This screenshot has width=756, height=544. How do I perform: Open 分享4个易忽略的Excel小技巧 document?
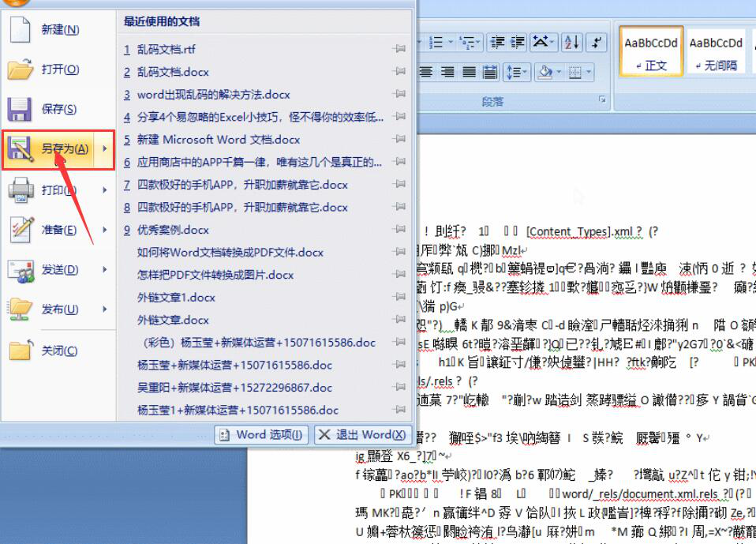click(253, 117)
